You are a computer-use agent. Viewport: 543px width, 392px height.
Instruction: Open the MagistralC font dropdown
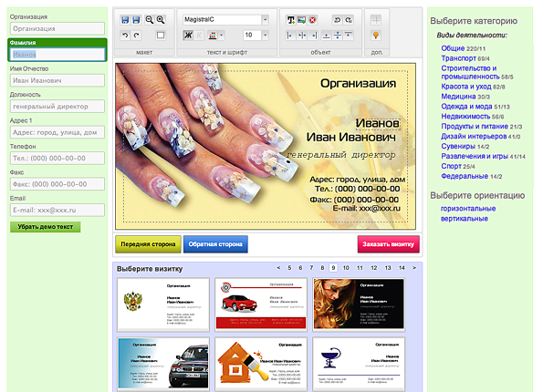click(x=265, y=20)
